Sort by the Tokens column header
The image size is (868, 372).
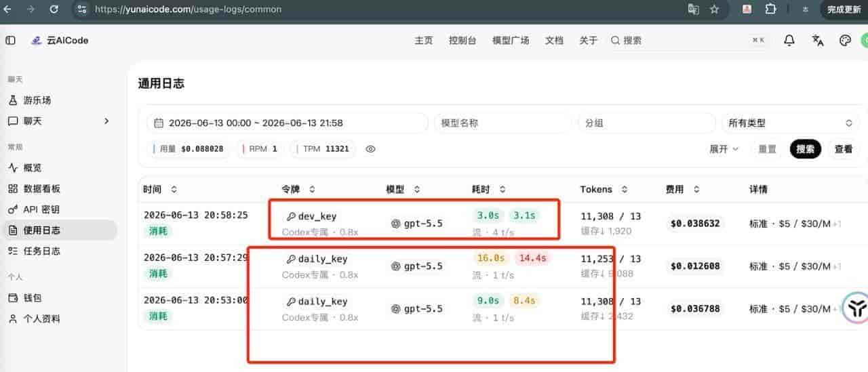coord(604,190)
